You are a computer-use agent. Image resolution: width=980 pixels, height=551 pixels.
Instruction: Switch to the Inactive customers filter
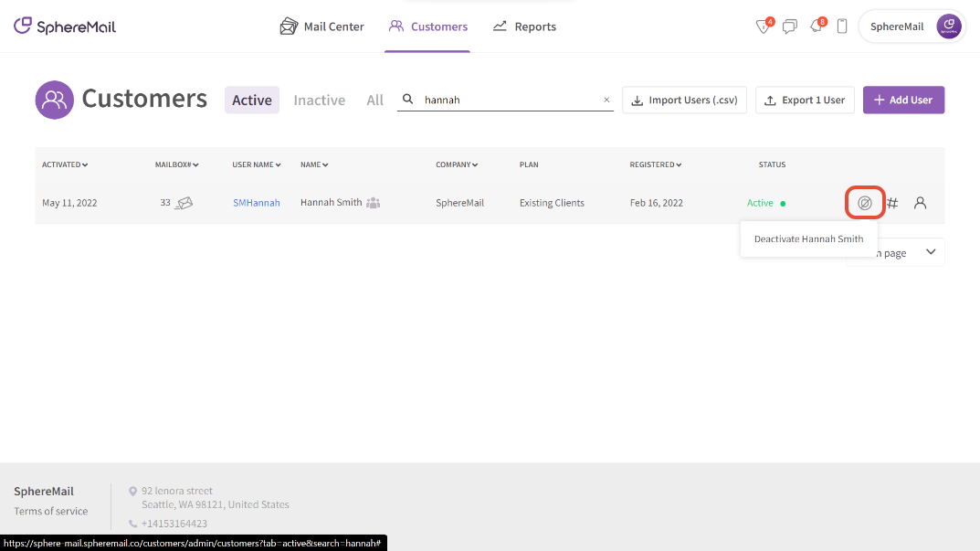(320, 101)
